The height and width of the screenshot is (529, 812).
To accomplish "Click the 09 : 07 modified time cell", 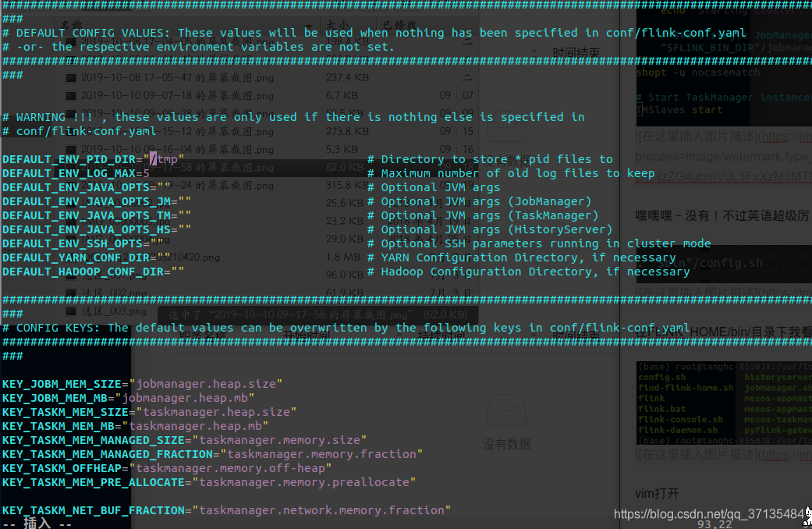I will pos(457,96).
